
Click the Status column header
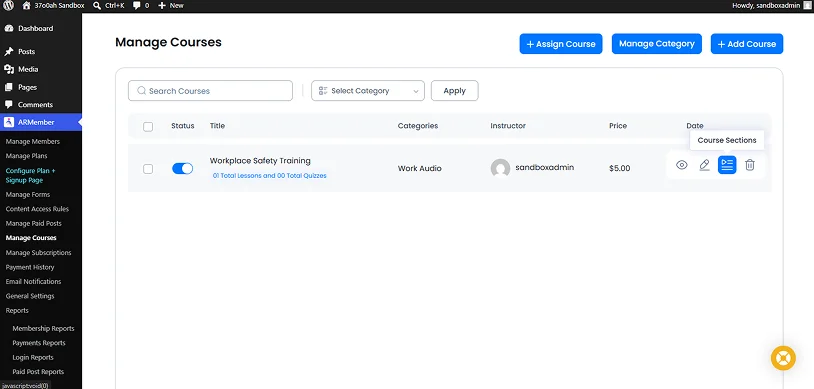coord(183,126)
